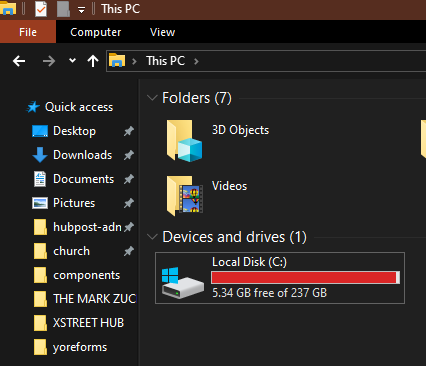Open XSTREET HUB folder in sidebar

pos(88,323)
